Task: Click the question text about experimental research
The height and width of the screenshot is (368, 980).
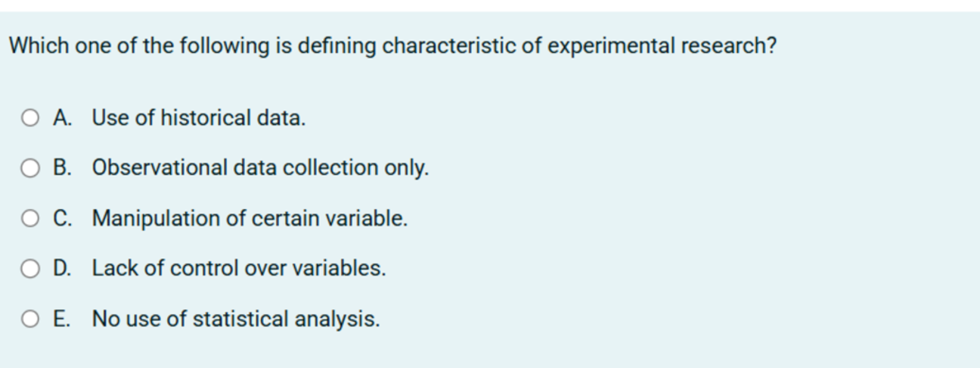Action: point(392,47)
